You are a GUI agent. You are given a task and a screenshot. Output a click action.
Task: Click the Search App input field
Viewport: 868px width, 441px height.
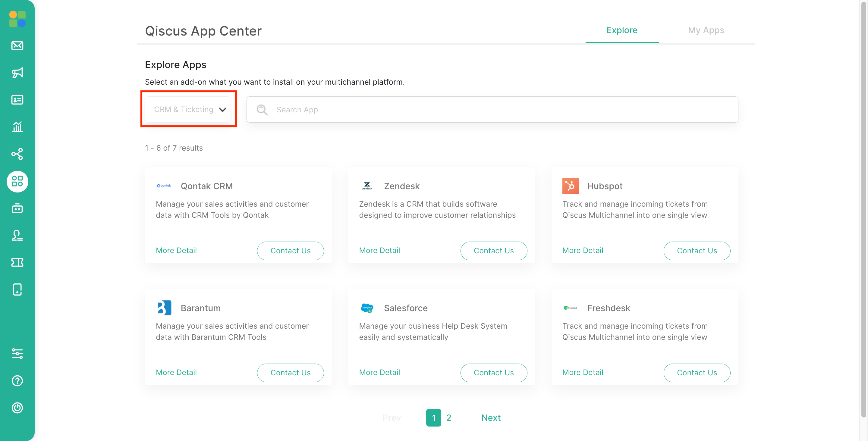[x=492, y=110]
